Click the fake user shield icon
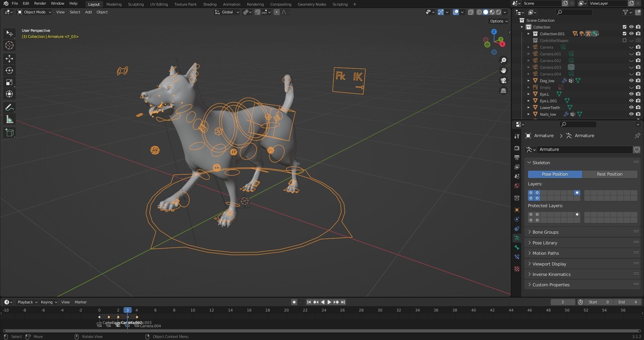The width and height of the screenshot is (644, 340). [x=637, y=150]
